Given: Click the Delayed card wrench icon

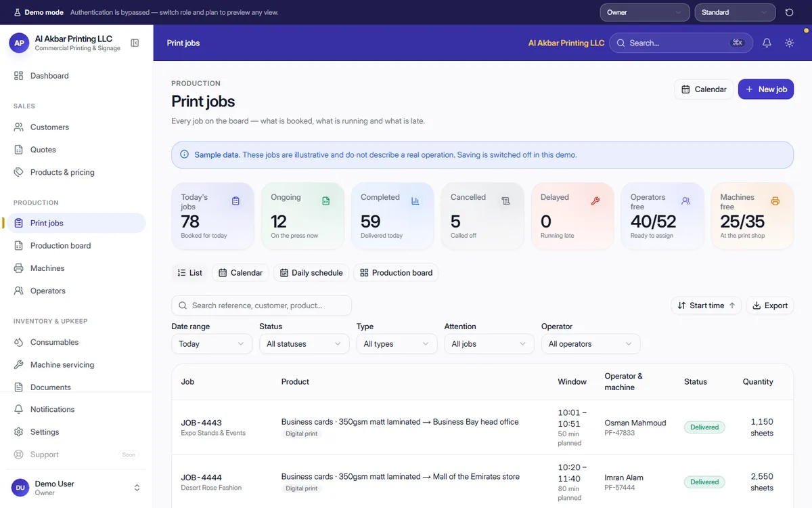Looking at the screenshot, I should pos(595,201).
